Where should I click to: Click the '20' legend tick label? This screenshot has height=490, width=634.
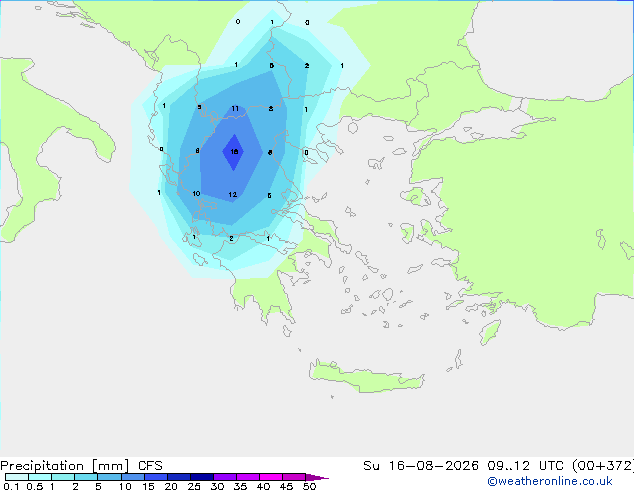[x=171, y=486]
